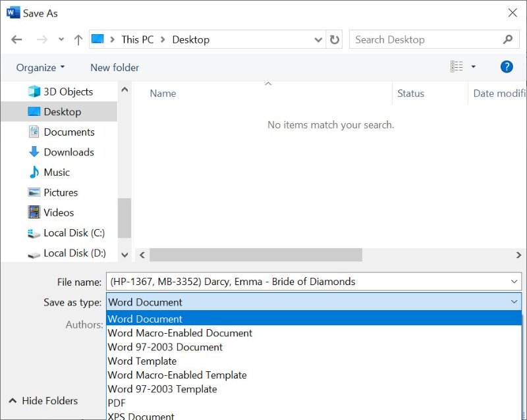The height and width of the screenshot is (420, 527).
Task: Expand the Organize menu
Action: 40,67
